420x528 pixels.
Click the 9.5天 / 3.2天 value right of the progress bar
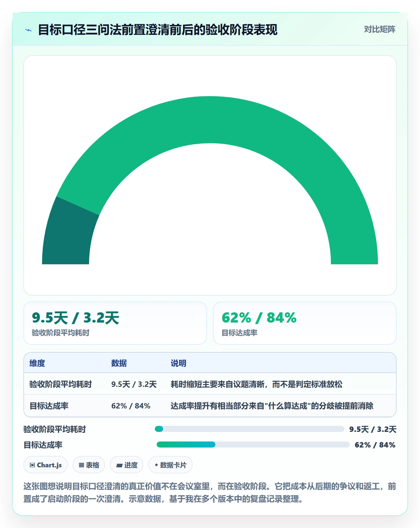click(373, 429)
